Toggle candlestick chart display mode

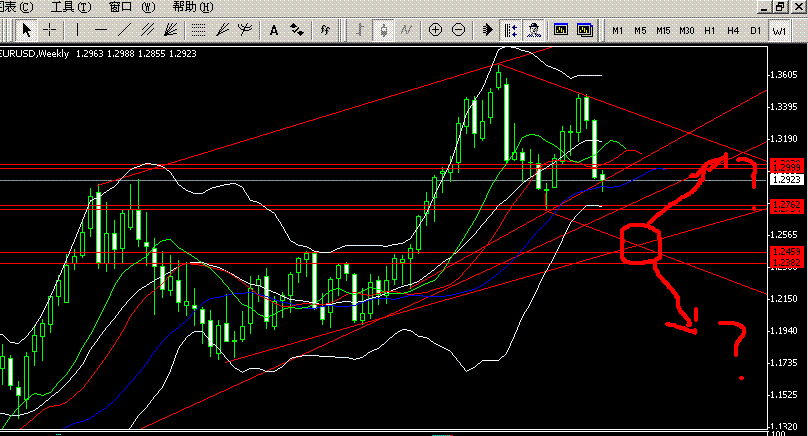pos(383,30)
